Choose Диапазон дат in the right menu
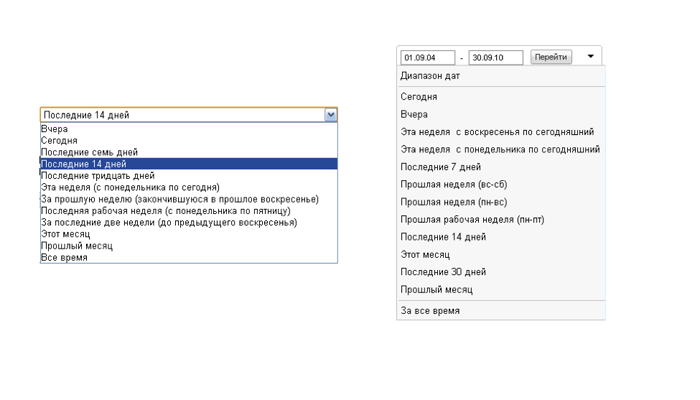The height and width of the screenshot is (400, 700). 501,76
